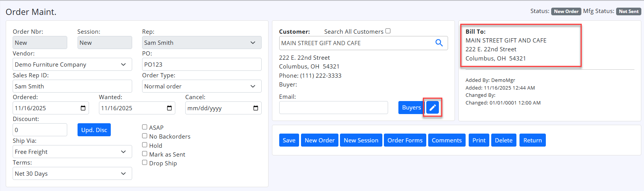The image size is (644, 191).
Task: Enable the ASAP checkbox
Action: [145, 127]
